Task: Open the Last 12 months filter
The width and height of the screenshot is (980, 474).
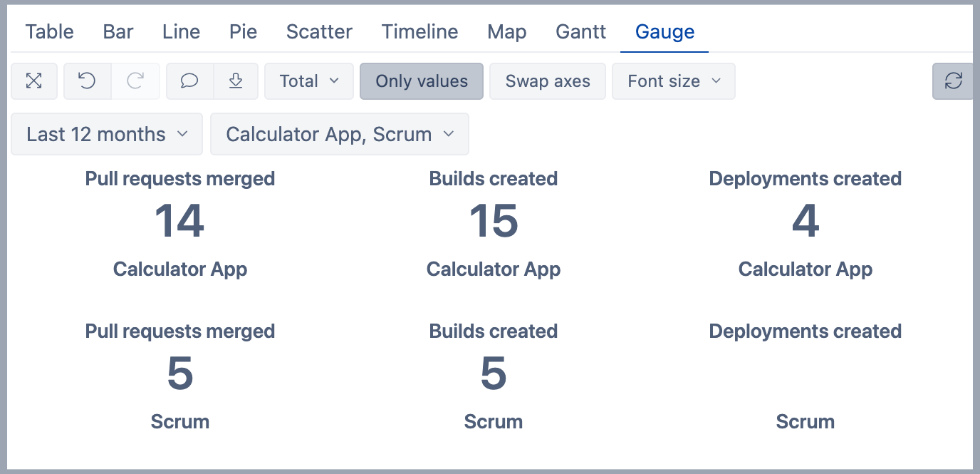Action: 107,134
